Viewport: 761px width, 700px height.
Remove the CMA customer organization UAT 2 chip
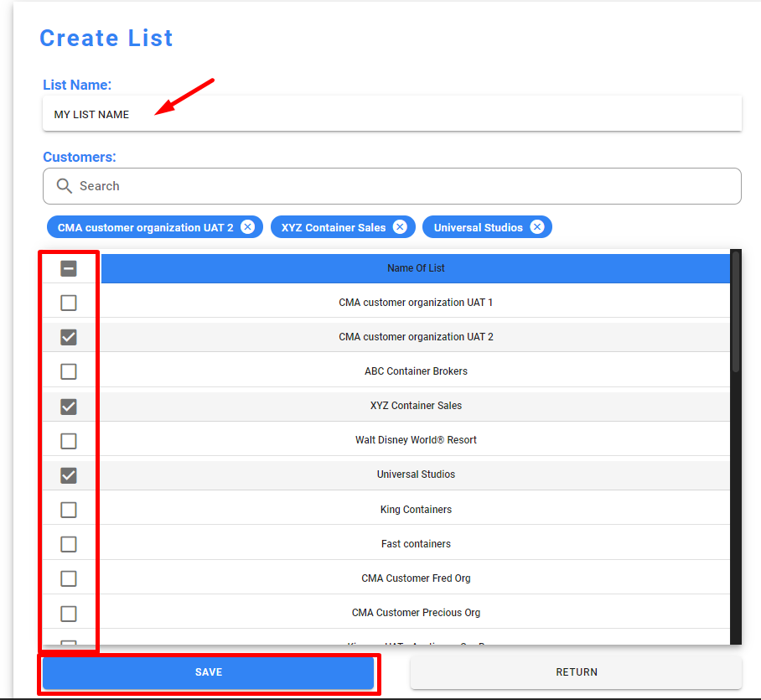(x=247, y=227)
